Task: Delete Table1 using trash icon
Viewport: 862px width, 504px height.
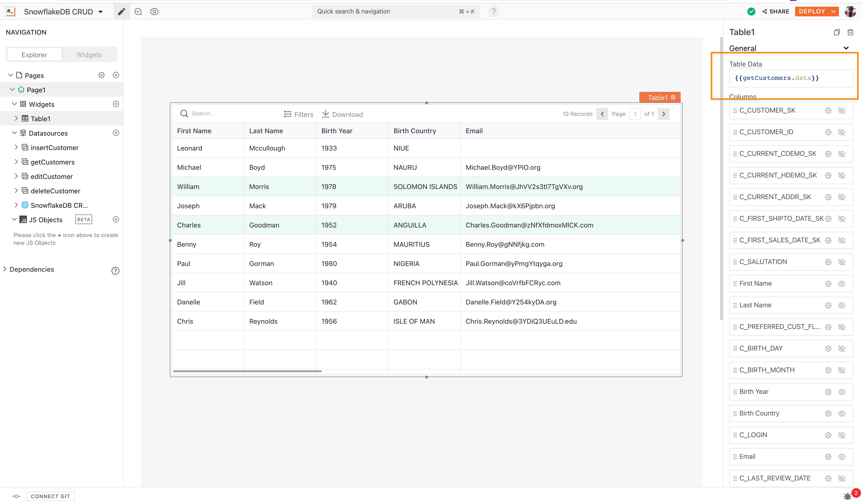Action: point(850,32)
